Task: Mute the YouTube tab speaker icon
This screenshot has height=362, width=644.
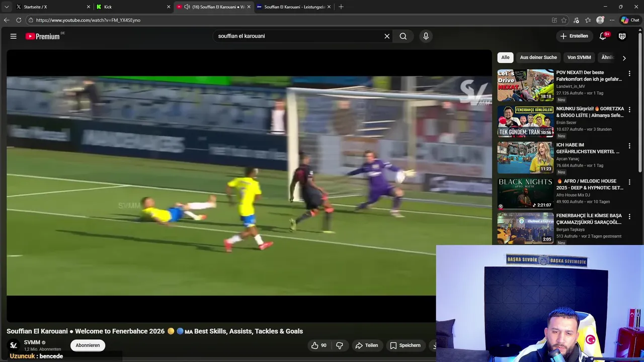Action: pos(187,7)
